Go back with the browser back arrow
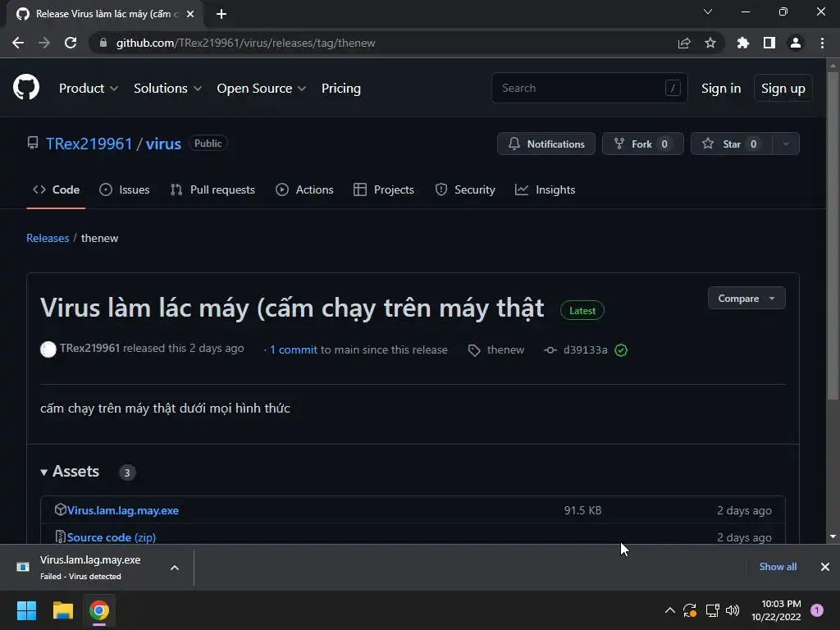Image resolution: width=840 pixels, height=630 pixels. 18,43
